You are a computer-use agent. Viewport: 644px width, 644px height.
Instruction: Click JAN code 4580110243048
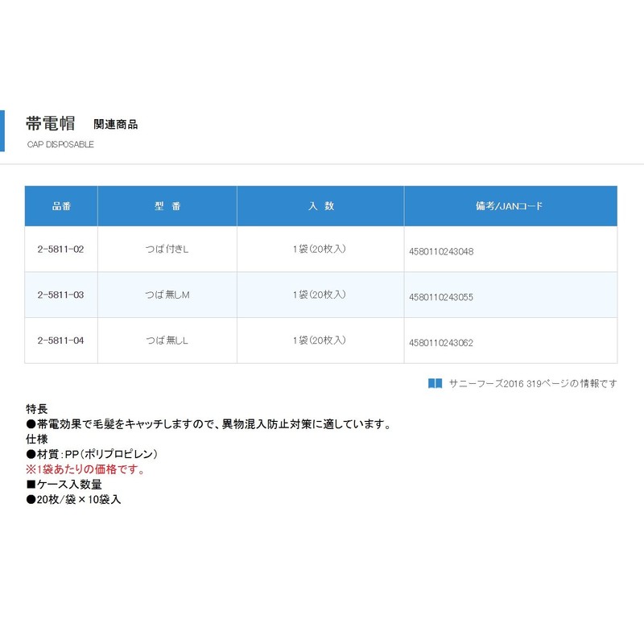[x=441, y=251]
